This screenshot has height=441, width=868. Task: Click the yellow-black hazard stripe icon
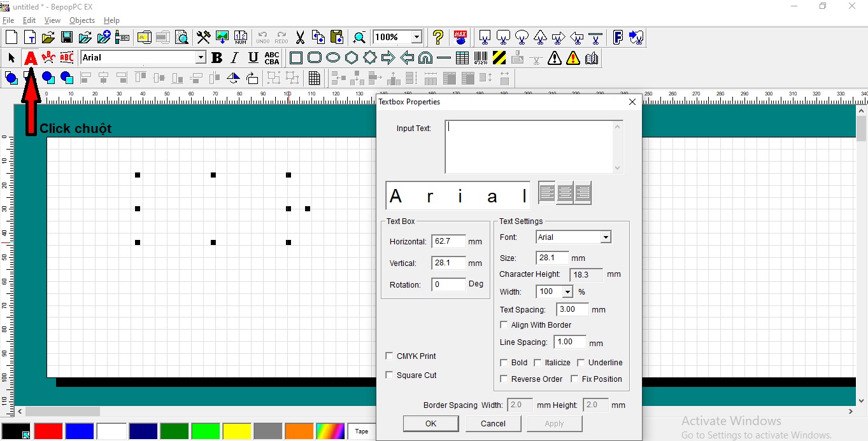click(x=499, y=58)
